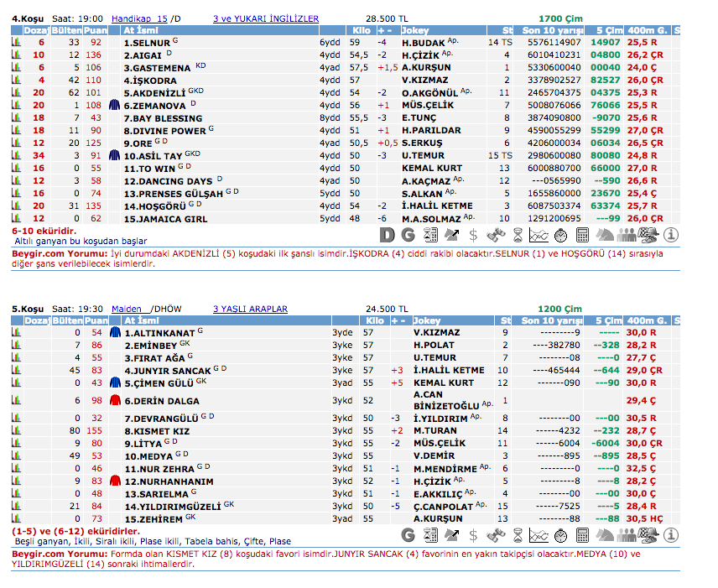Open the 3 YAŞLI ARAPLAR link

(x=250, y=309)
